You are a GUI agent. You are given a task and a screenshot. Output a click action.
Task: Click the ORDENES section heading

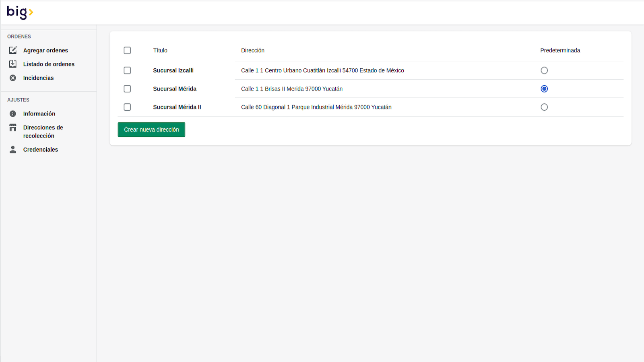[x=19, y=37]
